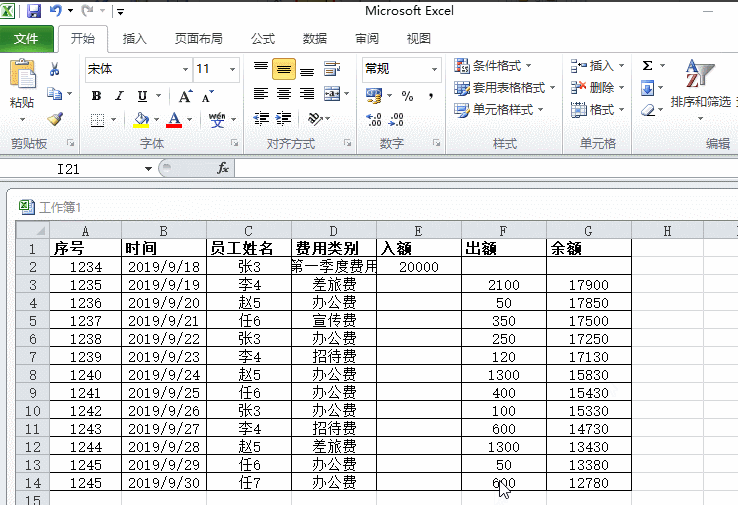Screen dimensions: 738x505
Task: Click inside the formula bar input
Action: [486, 168]
